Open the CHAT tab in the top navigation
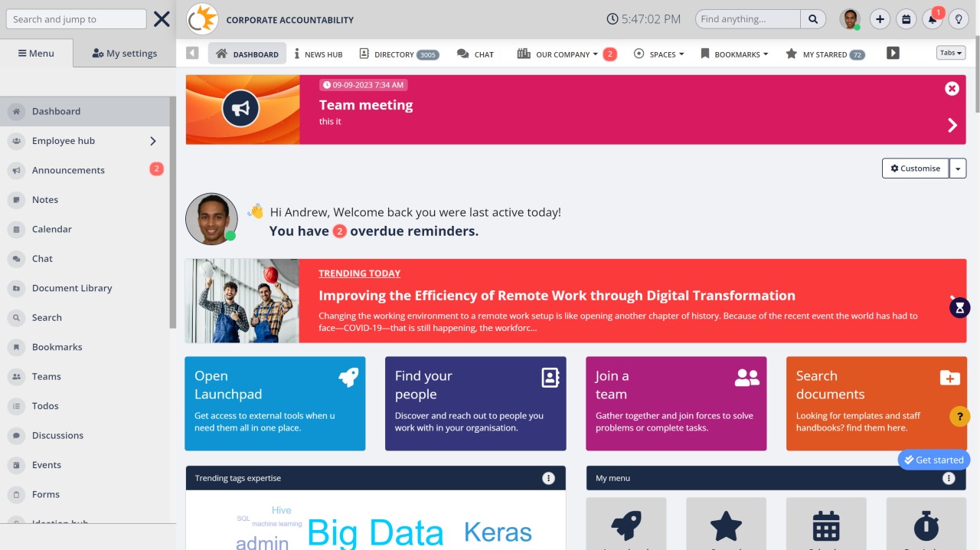980x550 pixels. [482, 54]
